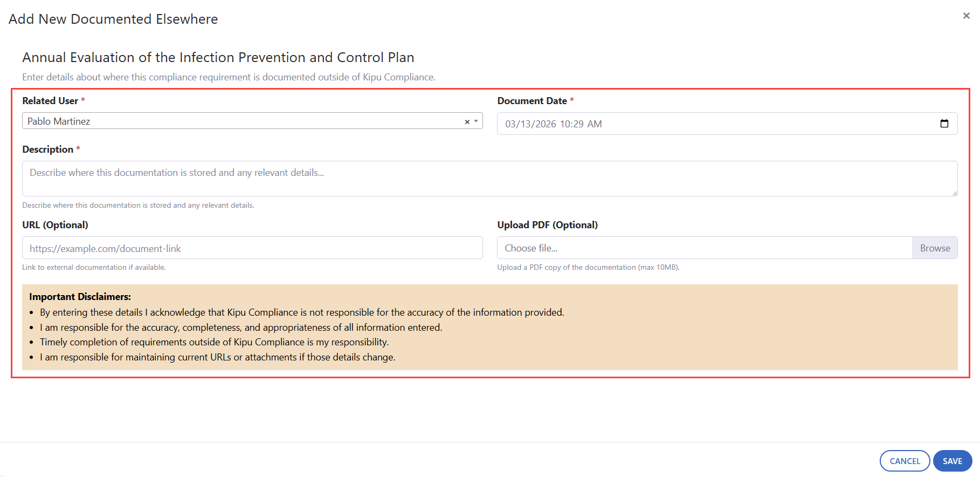Select the AM segment of Document Date
Viewport: 980px width, 477px height.
(x=594, y=124)
